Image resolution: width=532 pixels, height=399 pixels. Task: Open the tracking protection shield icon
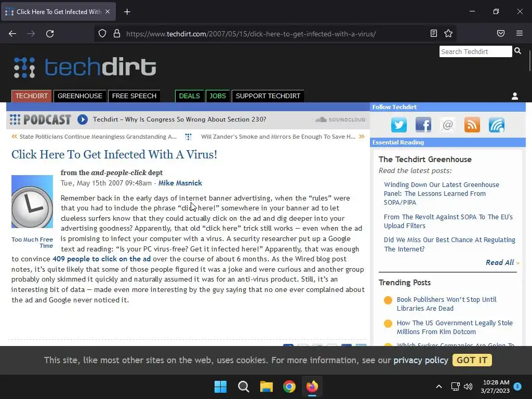click(102, 34)
